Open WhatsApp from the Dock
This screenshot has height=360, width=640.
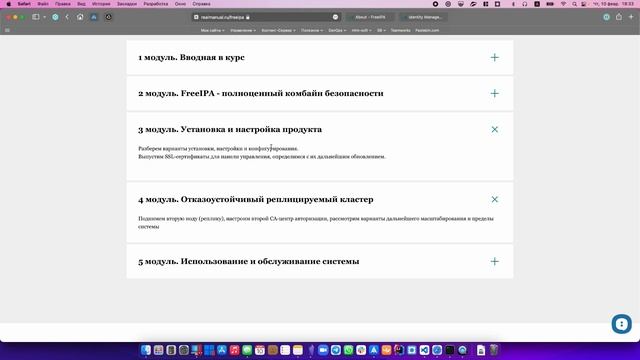pos(348,350)
